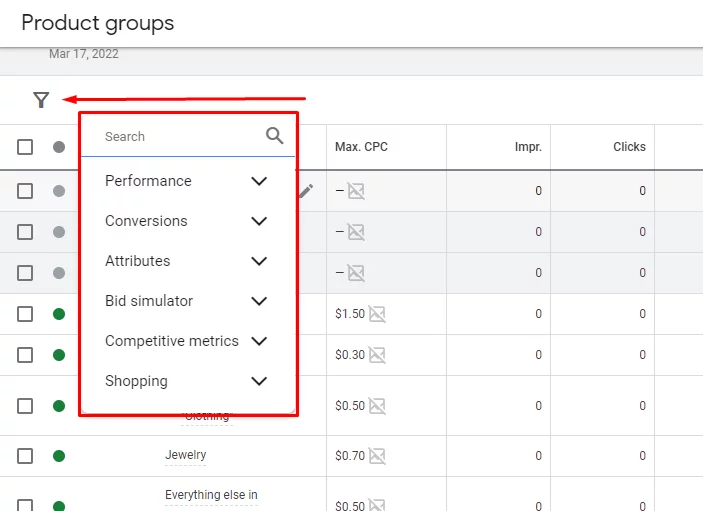
Task: Sort by the Max. CPC column header
Action: (x=361, y=147)
